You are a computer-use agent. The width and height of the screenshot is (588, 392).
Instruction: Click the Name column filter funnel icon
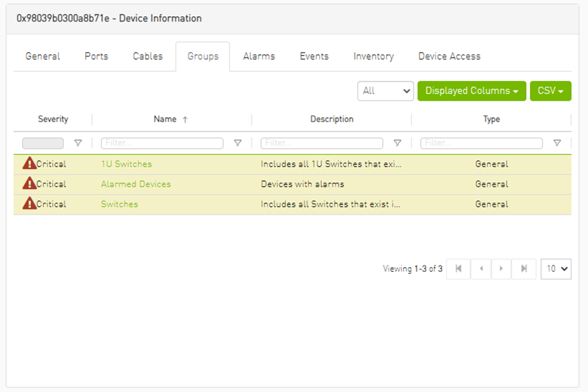[x=238, y=143]
